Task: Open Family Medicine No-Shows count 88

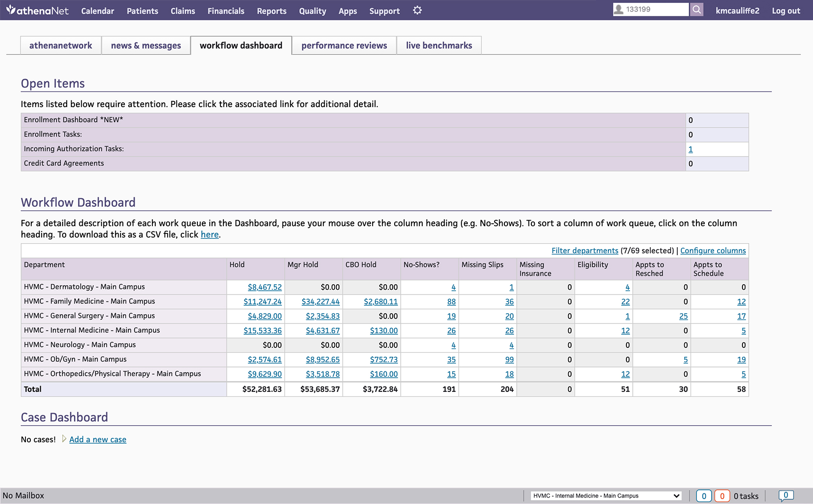Action: tap(452, 302)
